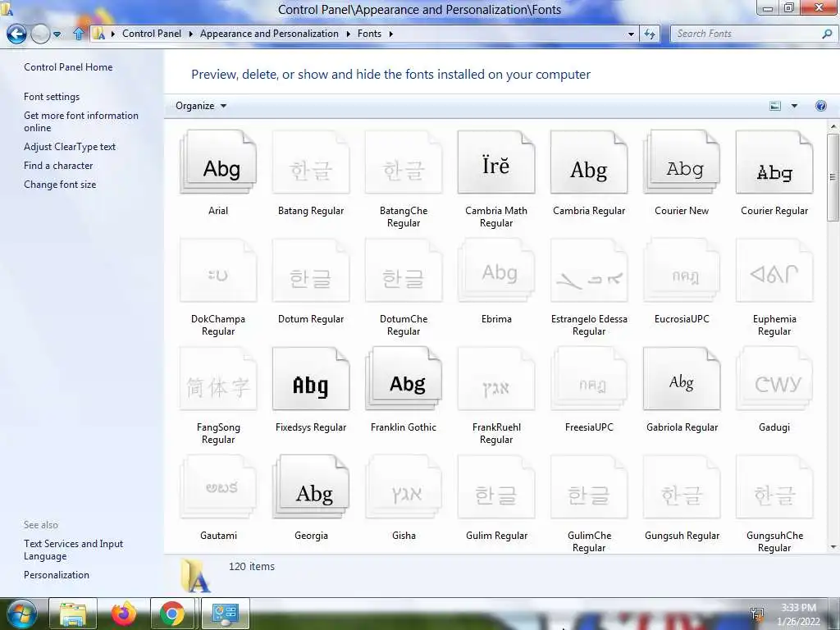Refresh the Fonts folder view
The width and height of the screenshot is (840, 630).
pos(650,34)
